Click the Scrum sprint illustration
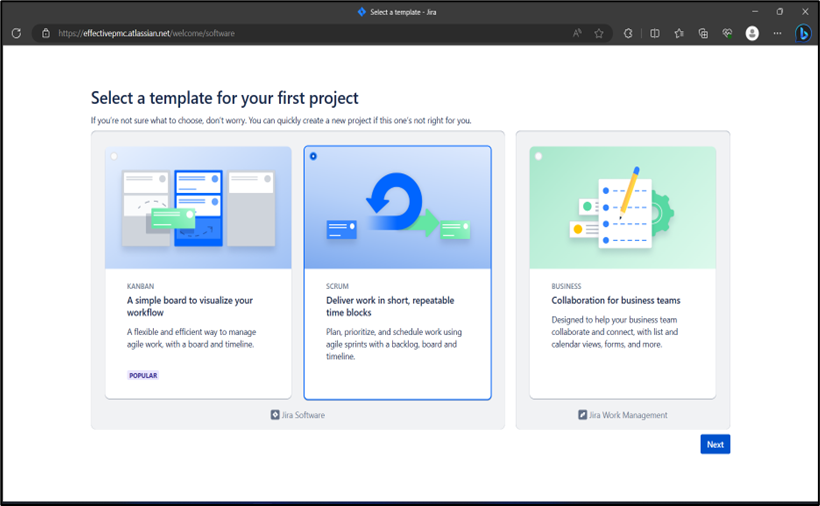The width and height of the screenshot is (820, 506). (398, 207)
